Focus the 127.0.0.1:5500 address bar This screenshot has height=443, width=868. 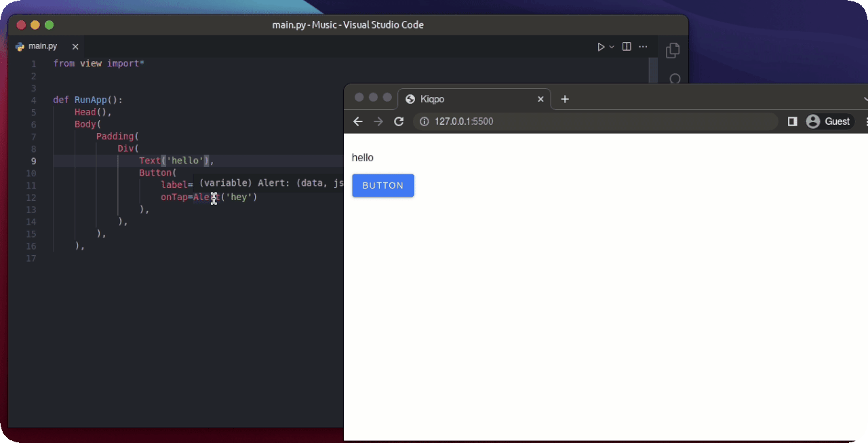[x=595, y=121]
